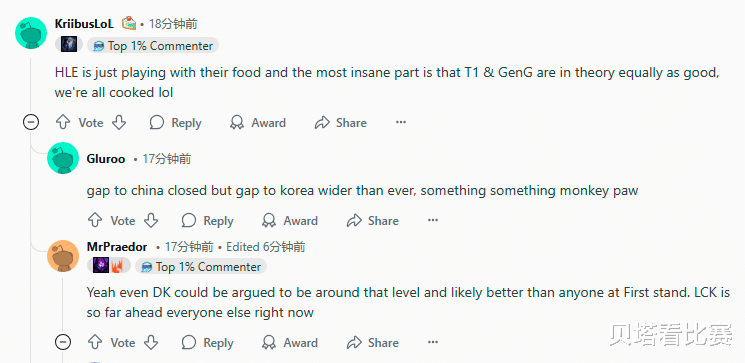Downvote Gluroo's comment
The image size is (745, 363).
point(151,220)
